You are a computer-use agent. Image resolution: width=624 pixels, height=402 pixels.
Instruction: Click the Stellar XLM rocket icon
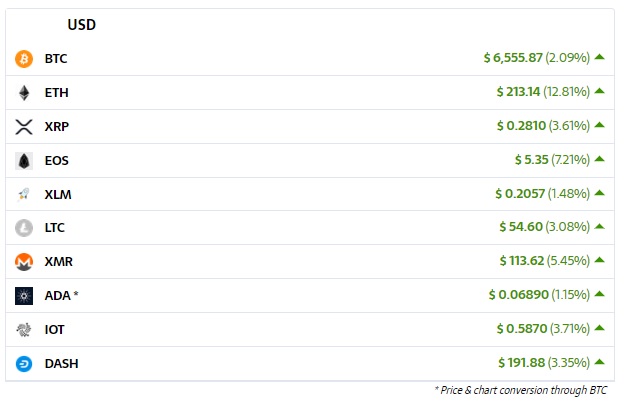pos(24,195)
